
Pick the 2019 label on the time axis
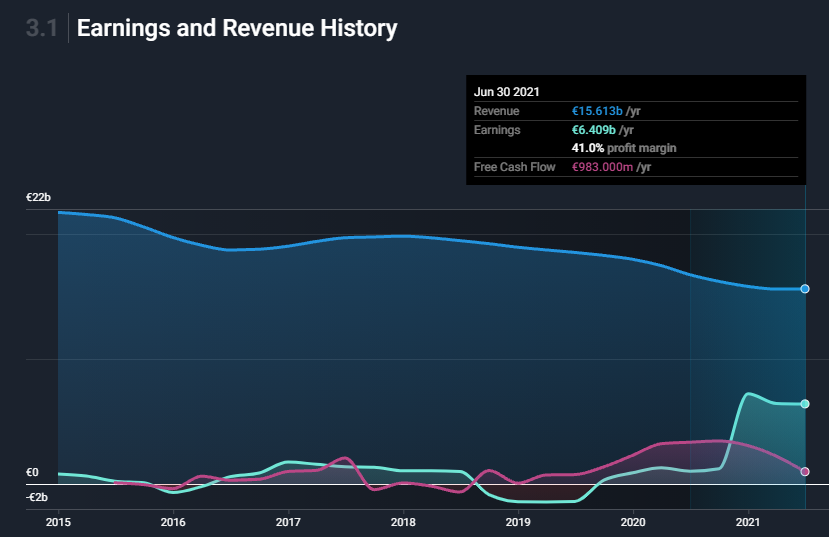click(518, 522)
